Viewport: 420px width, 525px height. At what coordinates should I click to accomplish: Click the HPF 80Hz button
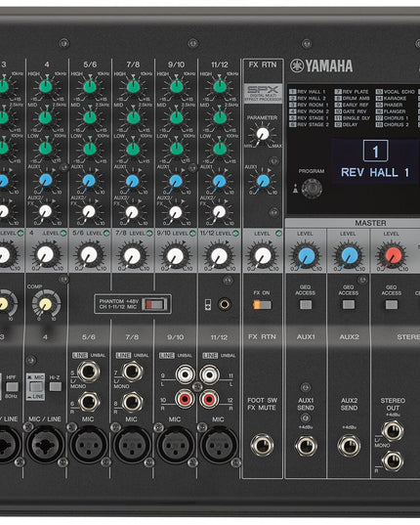pyautogui.click(x=12, y=387)
